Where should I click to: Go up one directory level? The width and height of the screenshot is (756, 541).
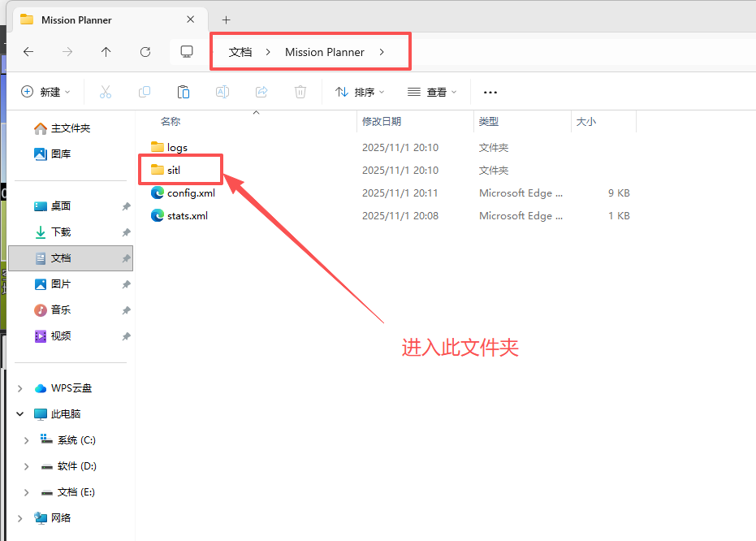[106, 52]
